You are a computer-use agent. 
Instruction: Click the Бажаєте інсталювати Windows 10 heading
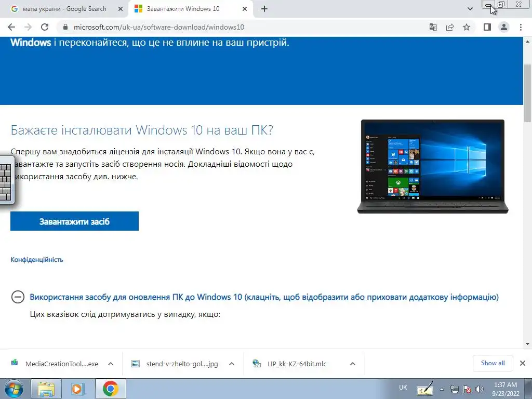pyautogui.click(x=142, y=130)
